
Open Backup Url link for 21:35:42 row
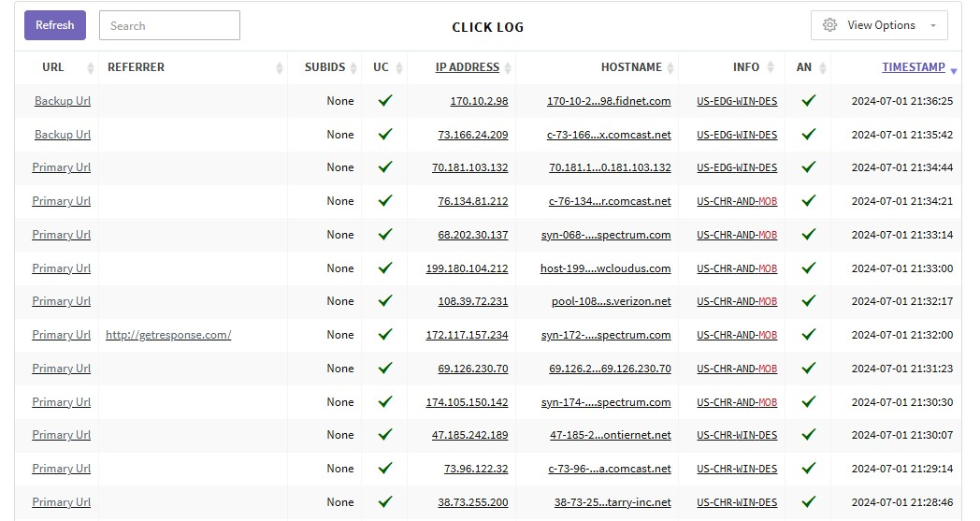(63, 135)
